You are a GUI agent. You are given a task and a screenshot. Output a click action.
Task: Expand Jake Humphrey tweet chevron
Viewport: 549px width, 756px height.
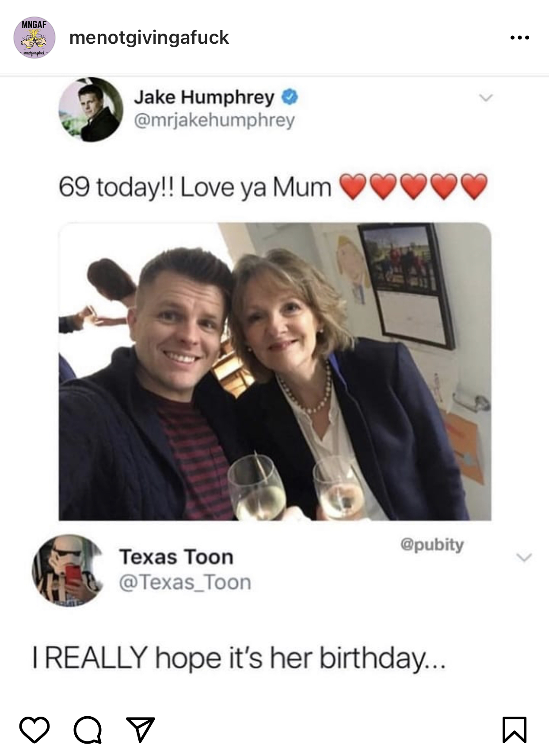coord(486,98)
